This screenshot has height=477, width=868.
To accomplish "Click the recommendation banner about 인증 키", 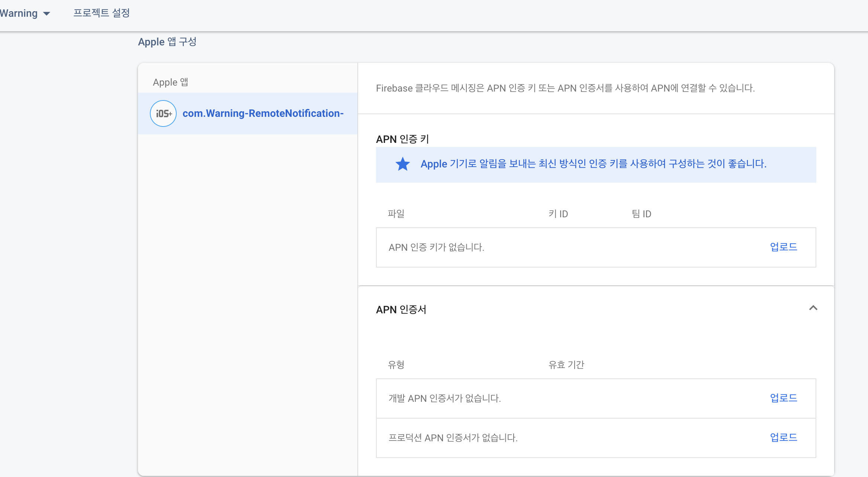I will (x=593, y=164).
